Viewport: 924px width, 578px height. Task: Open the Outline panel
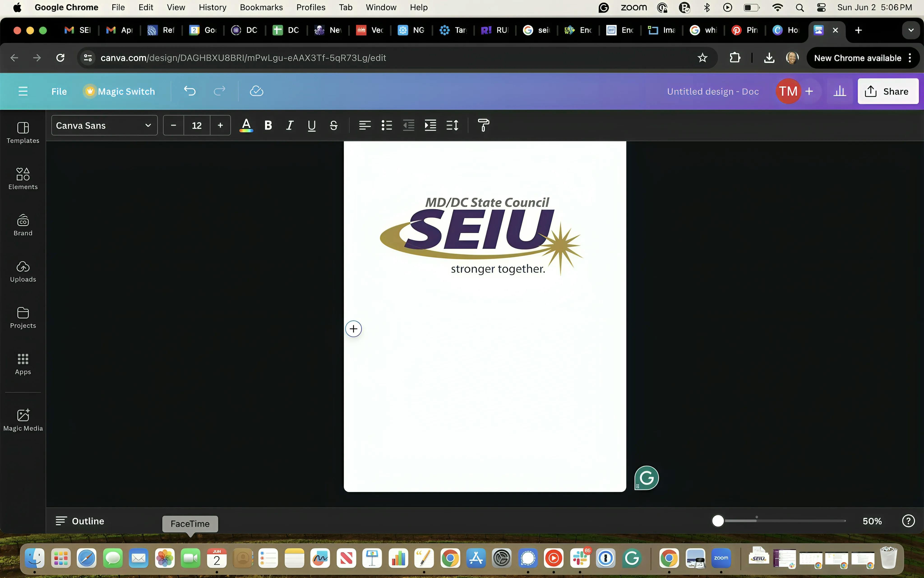[80, 521]
